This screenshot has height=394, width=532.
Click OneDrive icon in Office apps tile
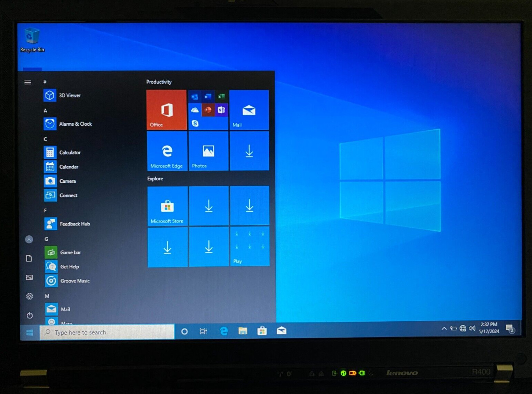click(x=195, y=110)
